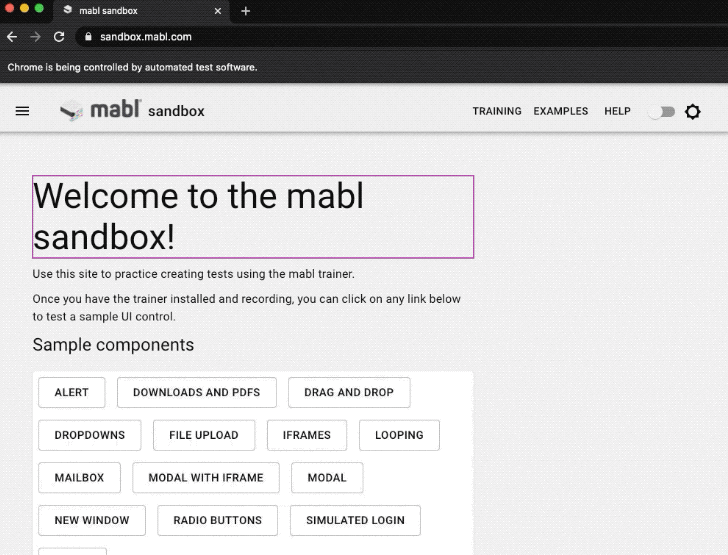Open the hamburger navigation menu
Image resolution: width=728 pixels, height=555 pixels.
point(22,111)
